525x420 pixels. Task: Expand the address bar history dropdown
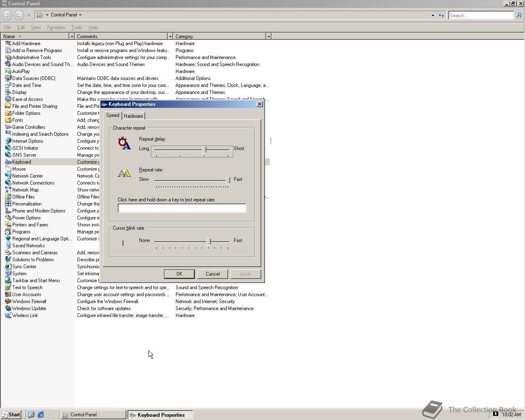click(433, 16)
